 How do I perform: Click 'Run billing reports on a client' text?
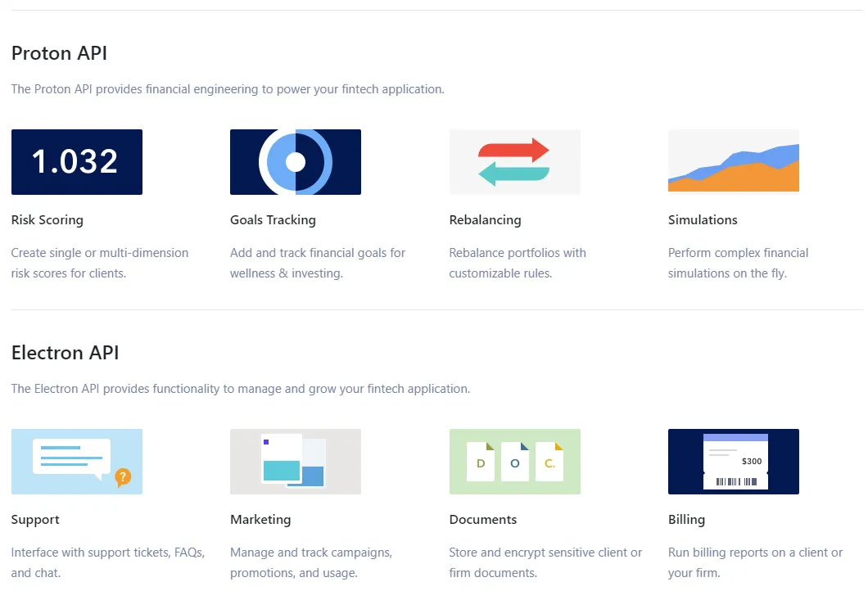click(x=755, y=562)
